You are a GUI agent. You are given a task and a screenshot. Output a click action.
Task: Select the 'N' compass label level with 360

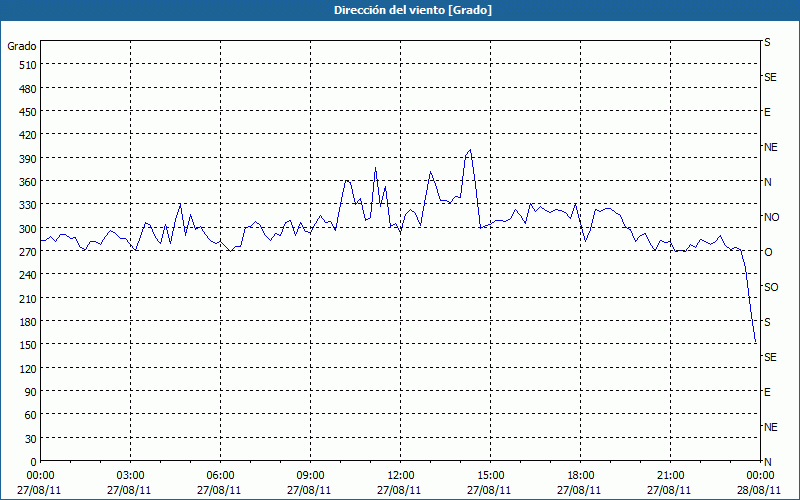767,182
